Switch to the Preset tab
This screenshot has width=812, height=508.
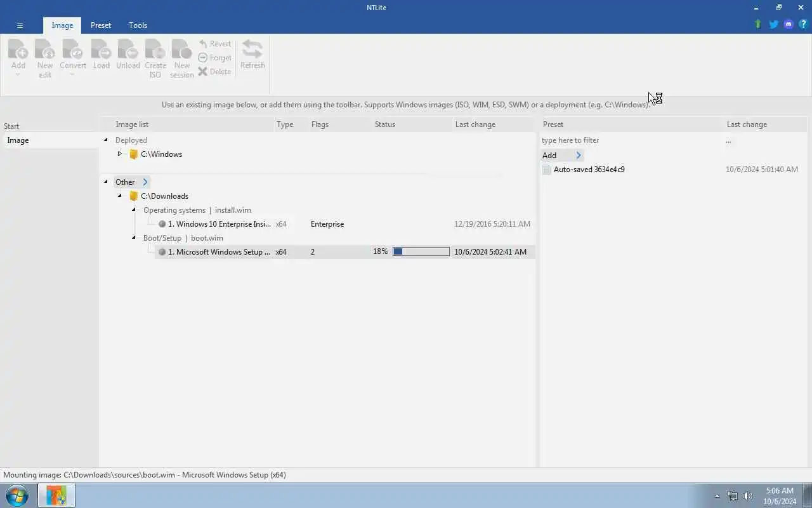[x=101, y=25]
